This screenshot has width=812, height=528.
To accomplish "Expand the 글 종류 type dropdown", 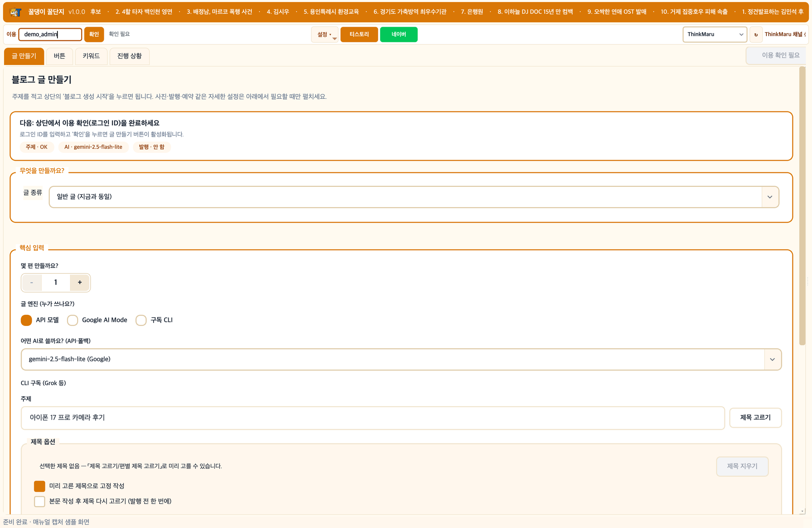I will (414, 197).
